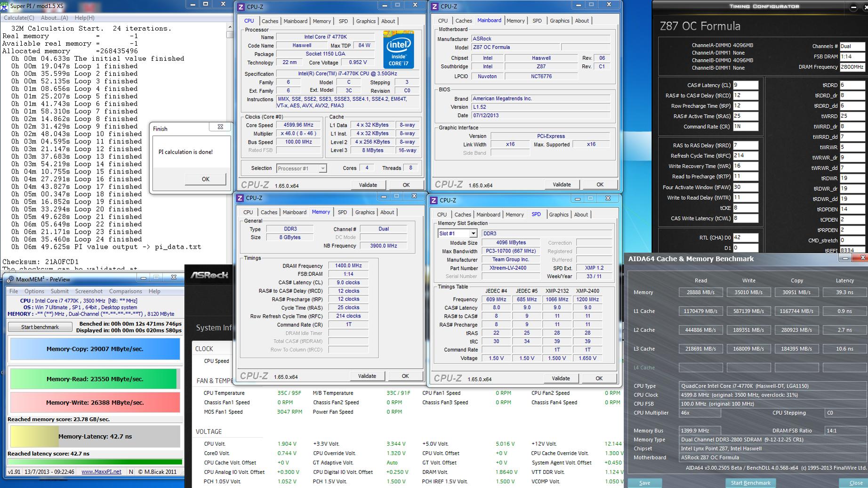
Task: Click OK in the SPD-tab CPU-Z window
Action: pos(599,378)
